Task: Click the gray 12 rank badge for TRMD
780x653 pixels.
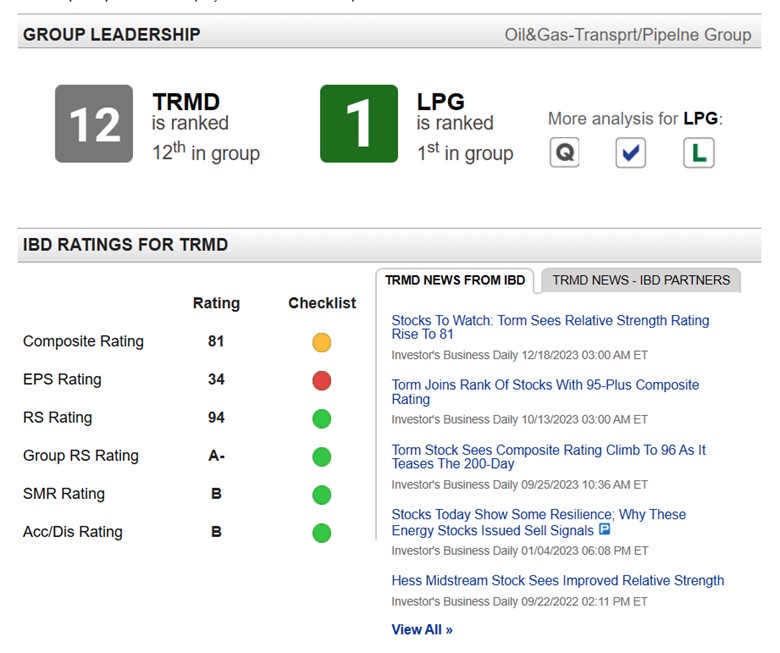Action: coord(94,123)
